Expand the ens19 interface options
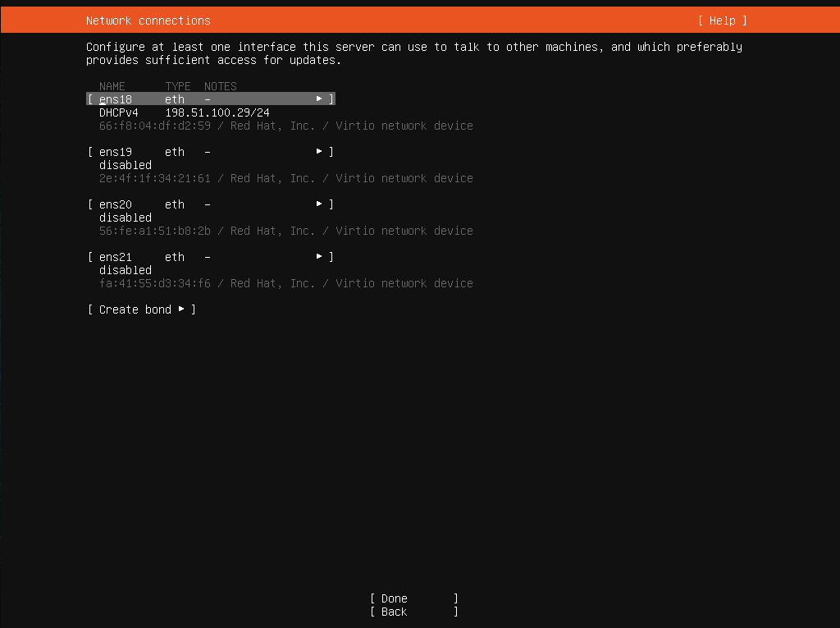This screenshot has height=628, width=840. click(318, 151)
